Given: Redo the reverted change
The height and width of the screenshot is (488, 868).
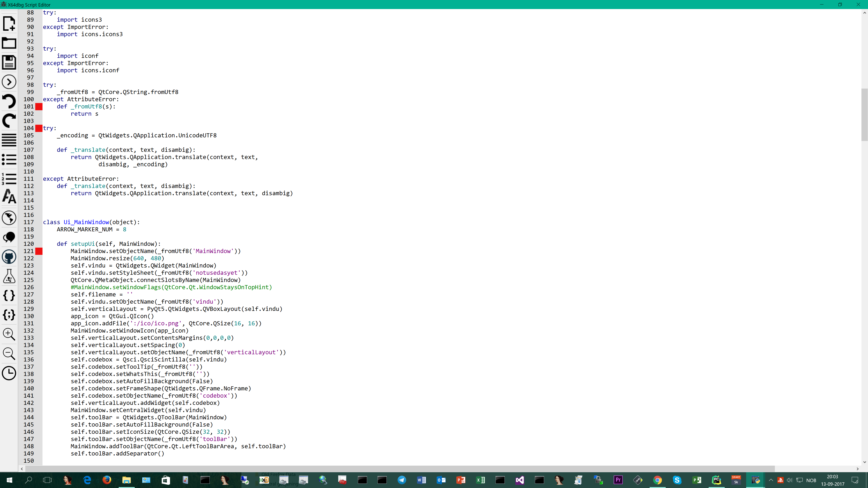Looking at the screenshot, I should coord(9,121).
